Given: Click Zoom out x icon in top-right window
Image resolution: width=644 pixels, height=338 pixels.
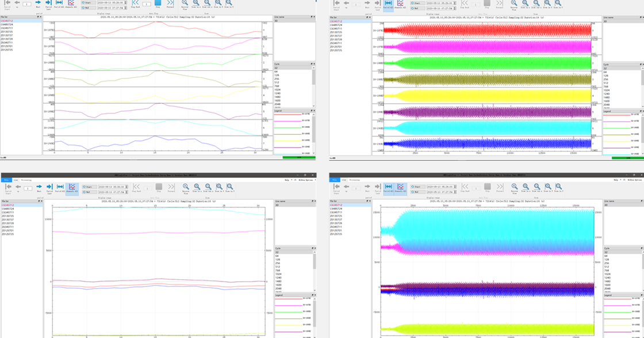Looking at the screenshot, I should click(x=536, y=3).
